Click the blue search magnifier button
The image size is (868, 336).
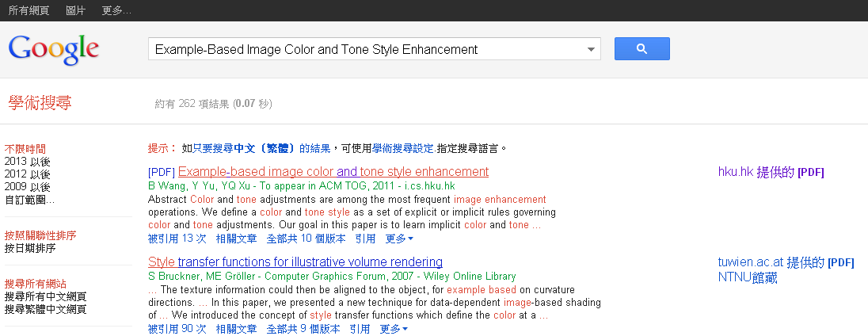coord(641,49)
